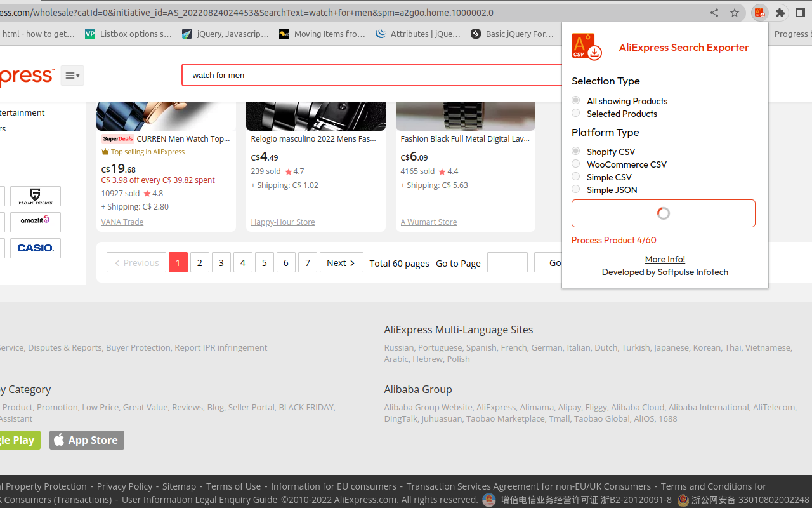This screenshot has width=812, height=508.
Task: Open the Buyer Protection footer link
Action: tap(138, 347)
